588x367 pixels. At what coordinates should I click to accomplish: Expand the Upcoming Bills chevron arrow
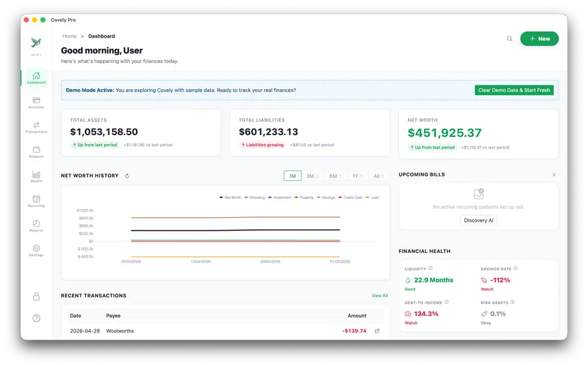(554, 175)
